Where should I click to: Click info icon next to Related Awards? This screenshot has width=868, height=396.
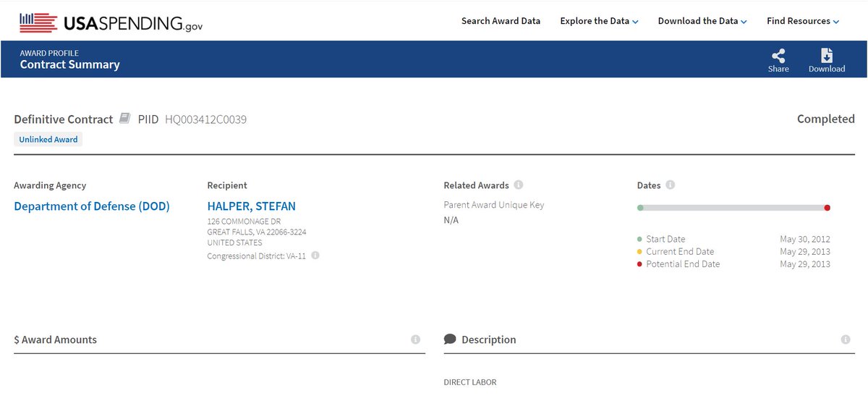519,185
